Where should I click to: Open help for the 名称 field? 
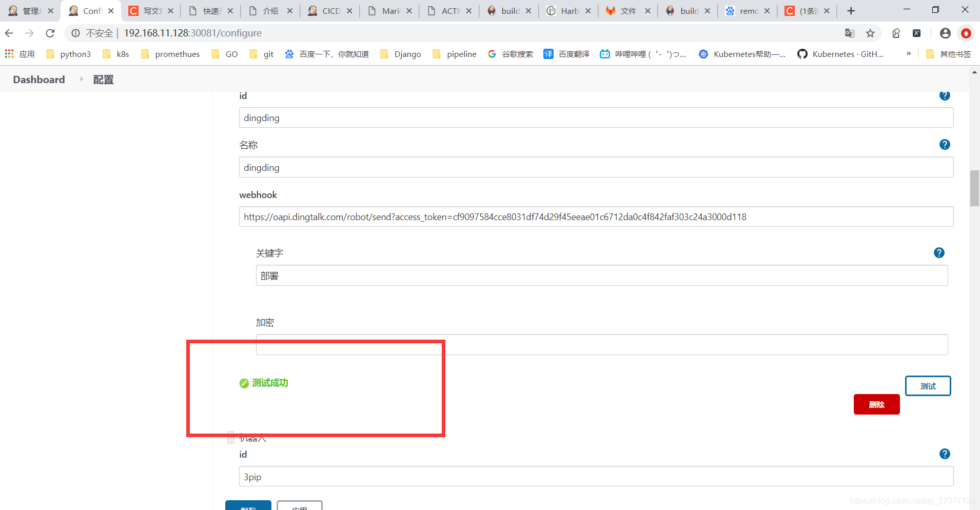(945, 145)
